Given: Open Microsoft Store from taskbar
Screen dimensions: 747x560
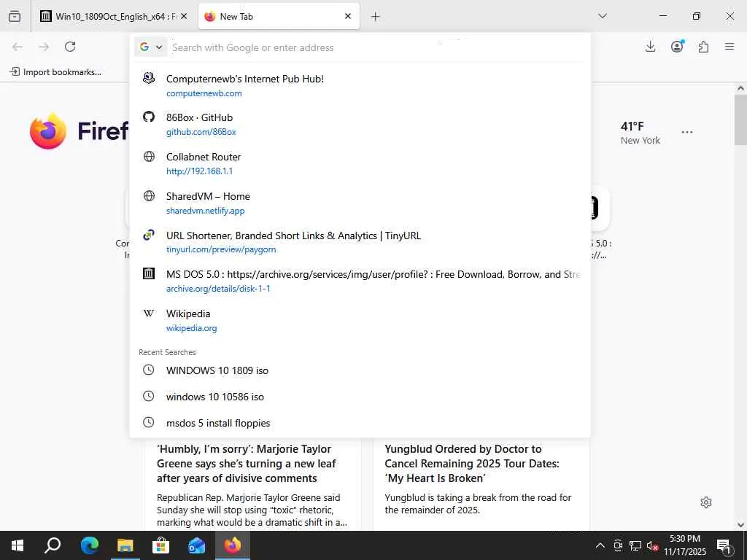Looking at the screenshot, I should pyautogui.click(x=160, y=545).
